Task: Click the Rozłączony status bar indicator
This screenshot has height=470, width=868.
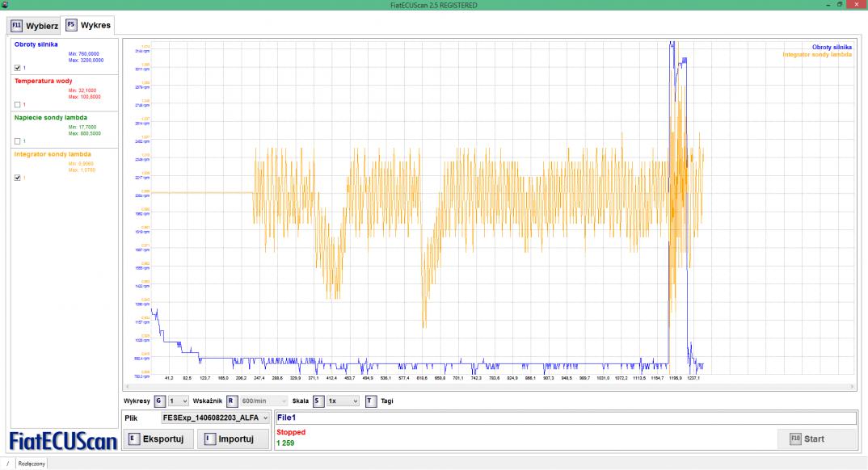Action: point(32,464)
